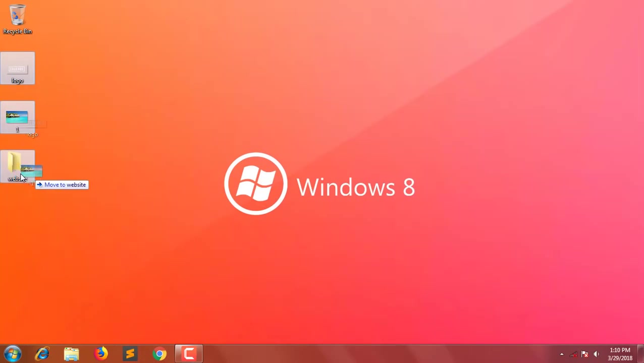Select the logo image file on desktop

(x=17, y=68)
